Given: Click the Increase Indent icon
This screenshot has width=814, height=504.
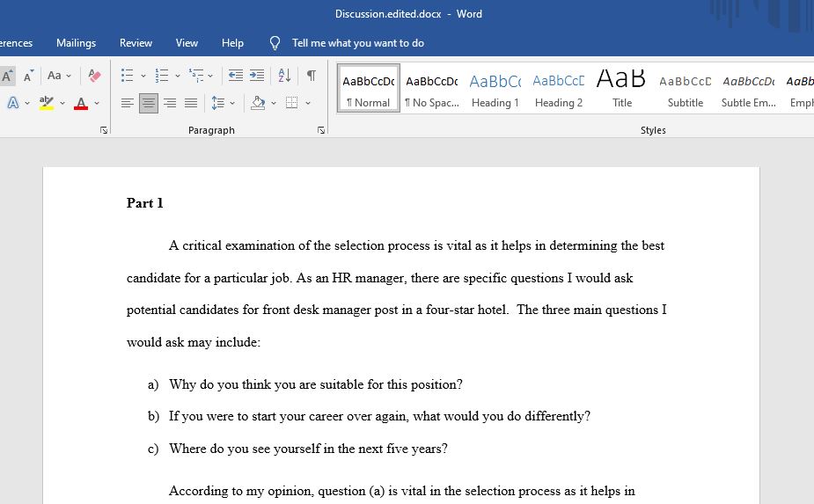Looking at the screenshot, I should [257, 76].
